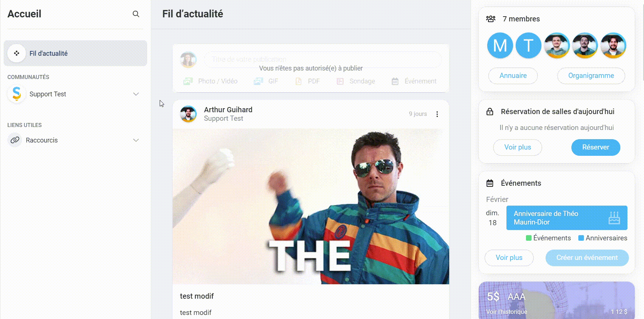Expand the Raccourcis chevron
644x319 pixels.
136,140
